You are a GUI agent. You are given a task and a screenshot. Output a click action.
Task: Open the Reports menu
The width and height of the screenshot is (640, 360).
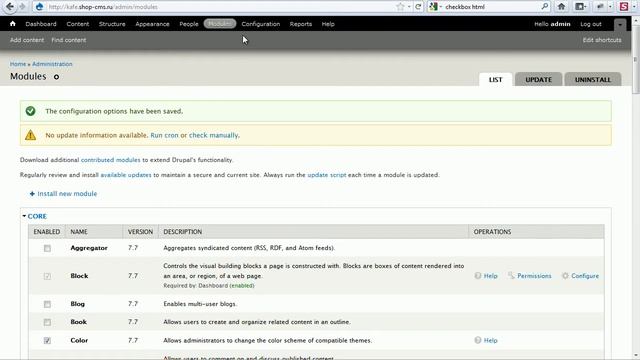(x=301, y=24)
